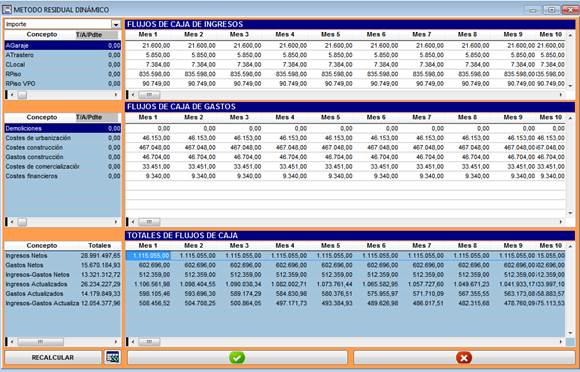The height and width of the screenshot is (372, 580).
Task: Click the totales table down scroll arrow
Action: [x=570, y=333]
